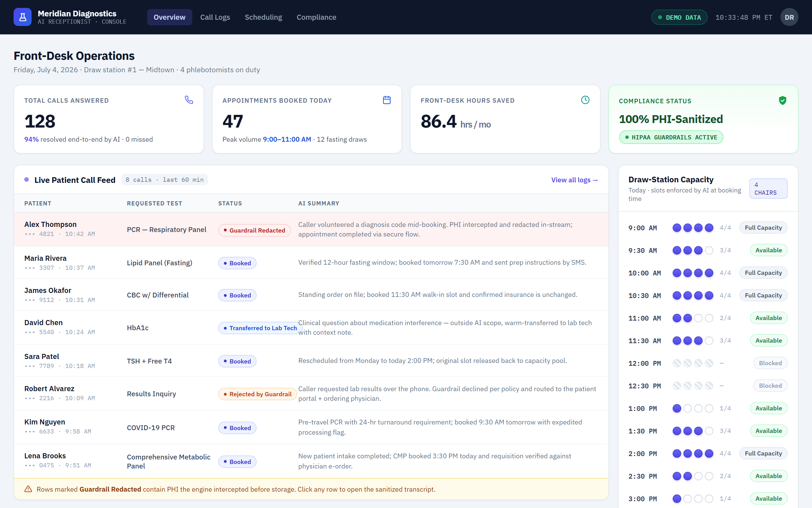This screenshot has width=812, height=508.
Task: Select Kim Nguyen's call row
Action: [311, 427]
